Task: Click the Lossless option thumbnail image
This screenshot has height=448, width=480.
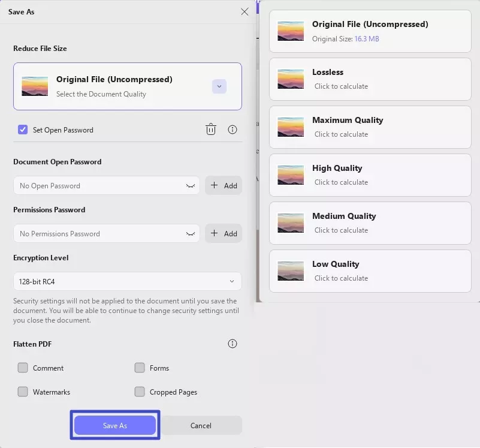Action: pyautogui.click(x=291, y=79)
